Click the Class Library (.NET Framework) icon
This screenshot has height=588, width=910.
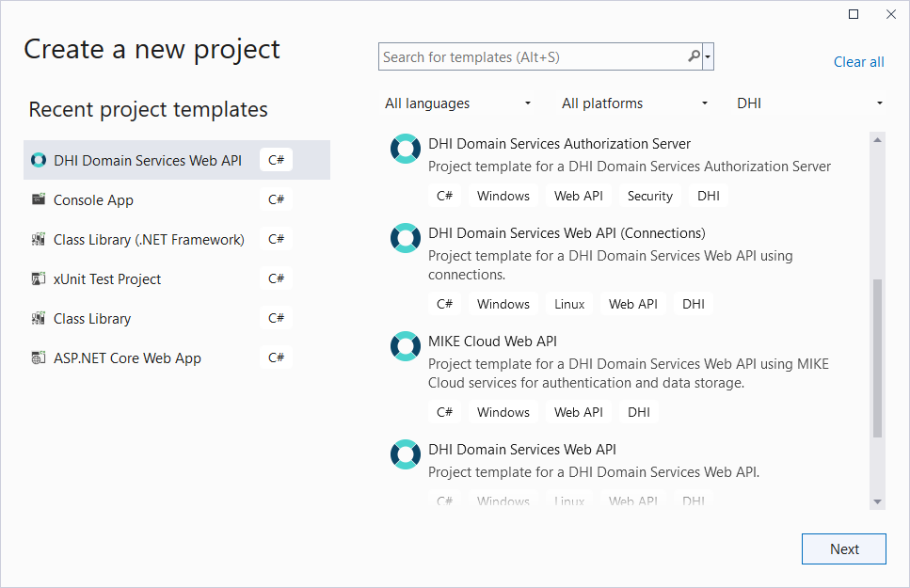(x=39, y=239)
